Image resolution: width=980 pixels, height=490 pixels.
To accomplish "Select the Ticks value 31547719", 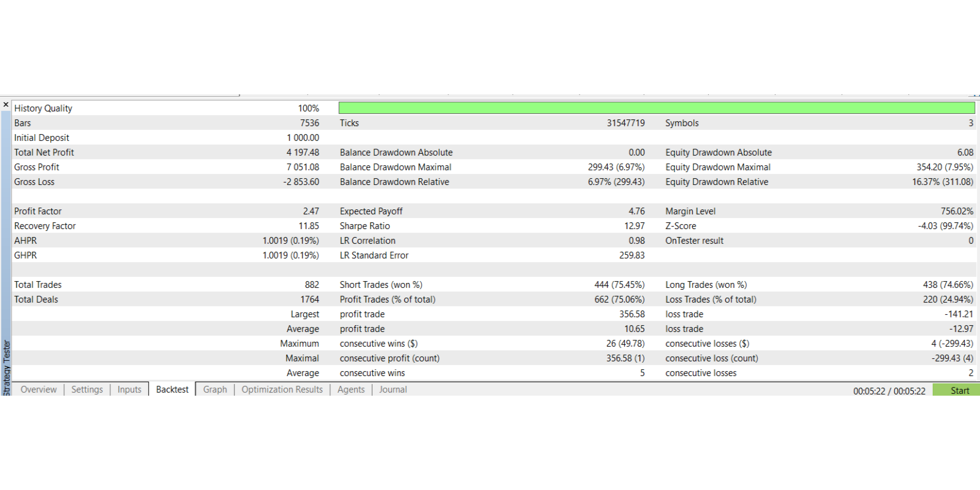I will [x=626, y=123].
